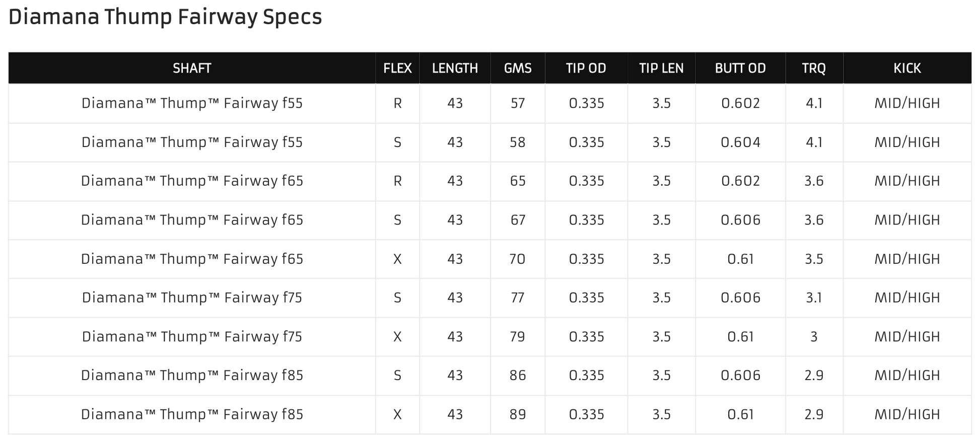
Task: Select the KICK column header
Action: point(907,68)
